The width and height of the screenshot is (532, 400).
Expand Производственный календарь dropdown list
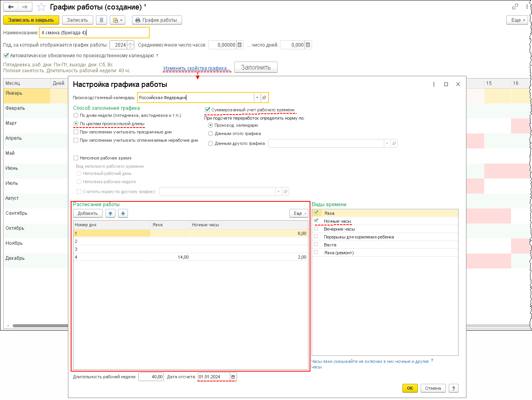click(x=257, y=98)
